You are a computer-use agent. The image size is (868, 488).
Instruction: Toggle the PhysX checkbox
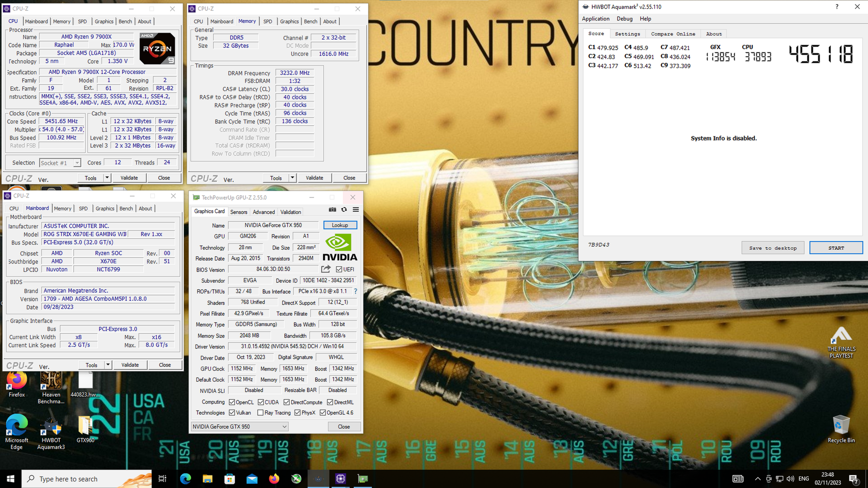point(297,413)
